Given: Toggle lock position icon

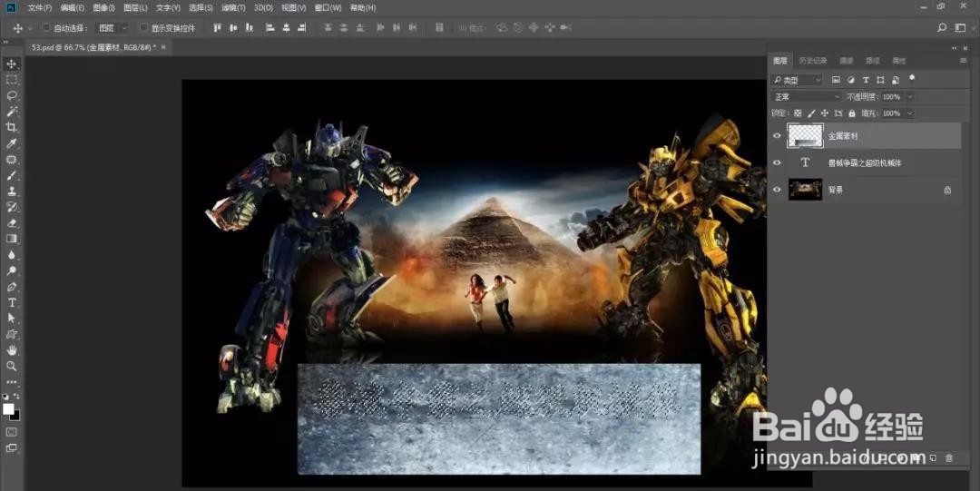Looking at the screenshot, I should click(824, 113).
